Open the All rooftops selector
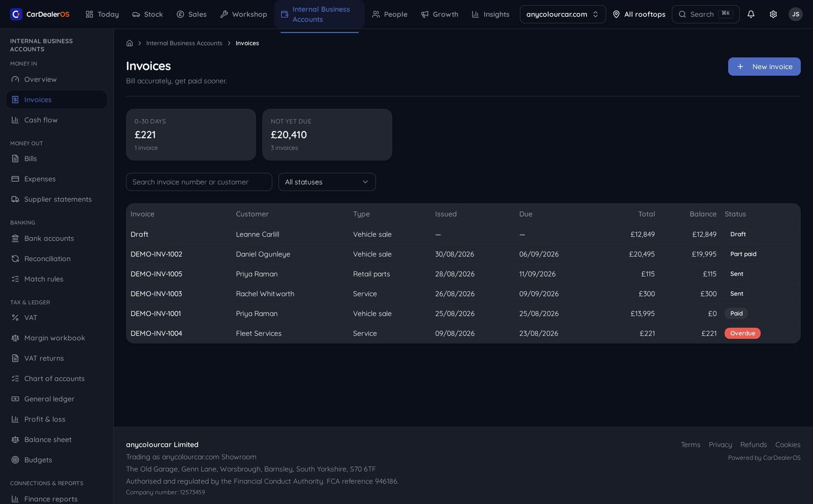The image size is (813, 504). 639,14
